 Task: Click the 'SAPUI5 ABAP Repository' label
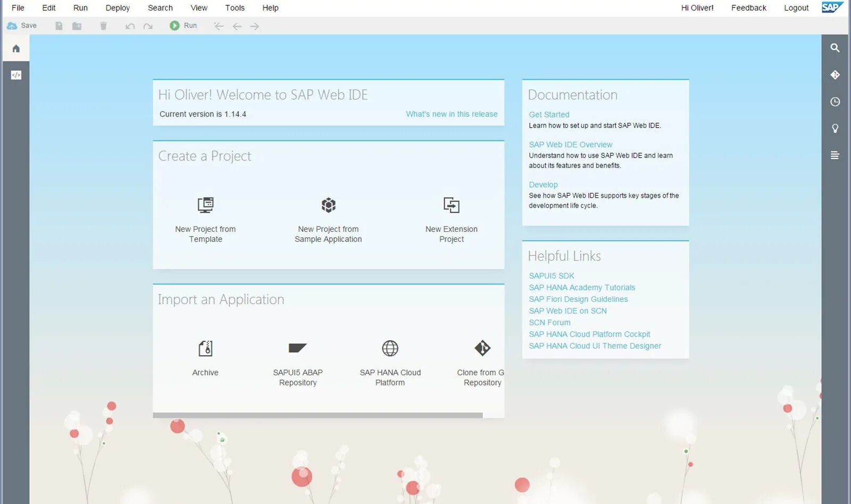coord(298,377)
